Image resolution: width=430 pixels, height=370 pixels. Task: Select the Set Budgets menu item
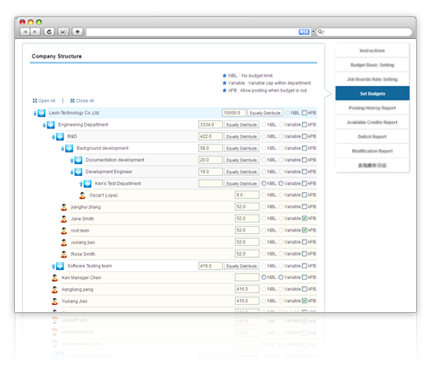(372, 94)
